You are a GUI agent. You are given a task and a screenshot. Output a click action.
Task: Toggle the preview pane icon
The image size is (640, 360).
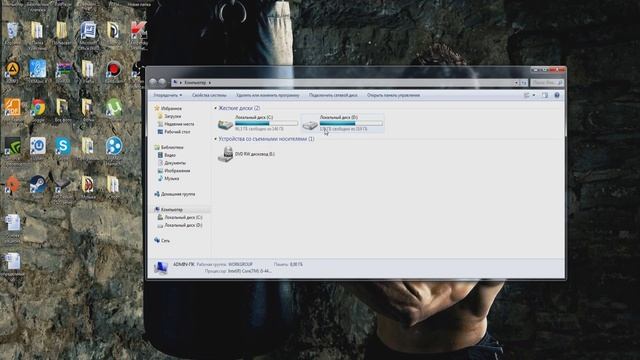[x=544, y=95]
